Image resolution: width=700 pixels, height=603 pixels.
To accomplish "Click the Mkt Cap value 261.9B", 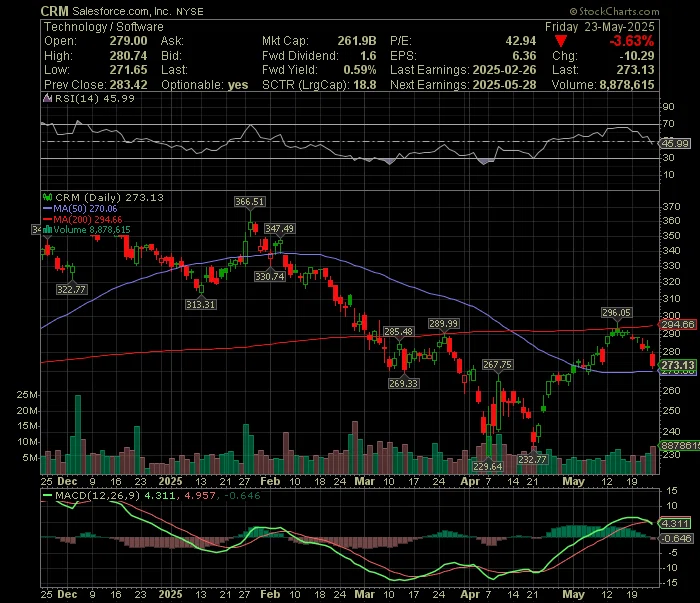I will 357,41.
